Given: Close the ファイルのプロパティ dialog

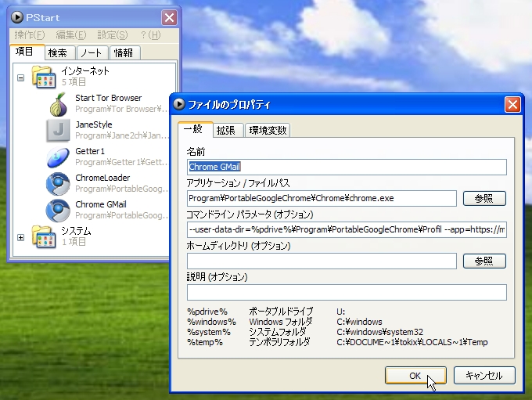Looking at the screenshot, I should 512,105.
